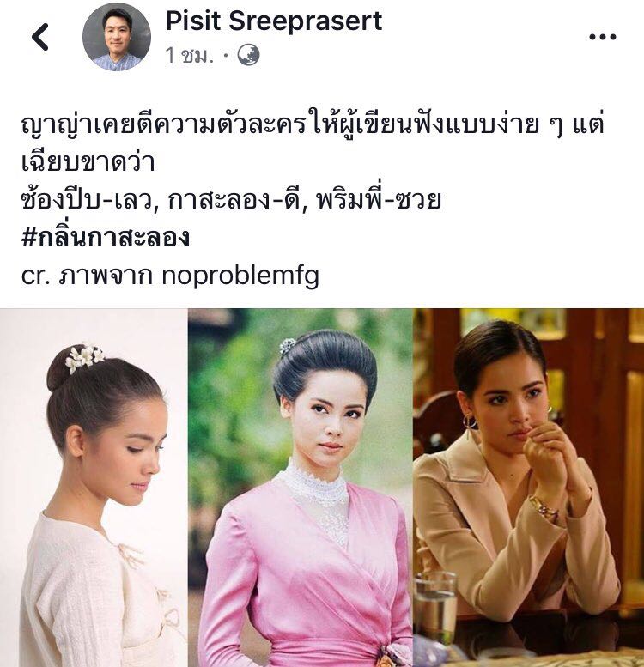View the middle photo with pink dress

point(301,488)
